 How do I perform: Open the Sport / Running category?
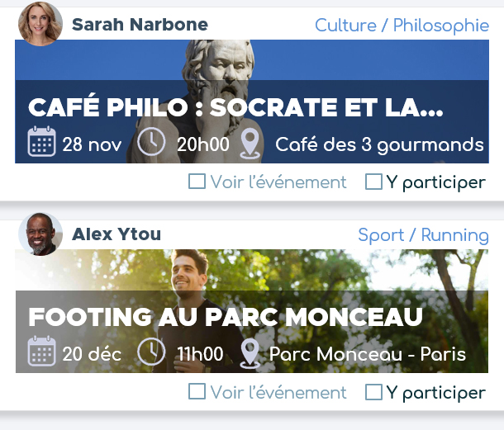coord(423,235)
